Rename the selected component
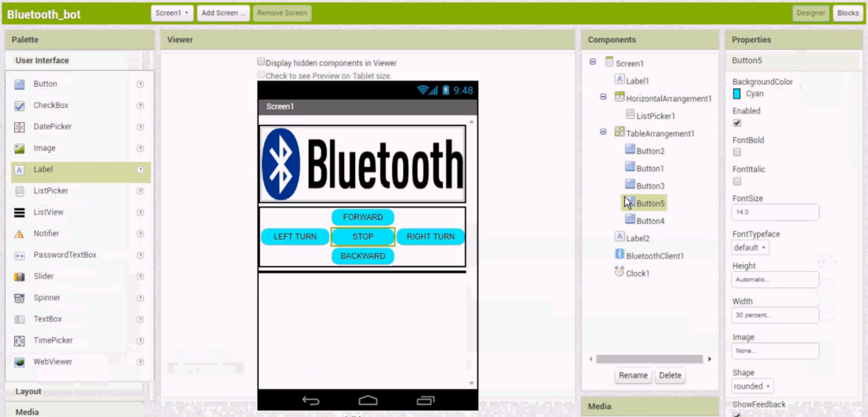 [633, 375]
